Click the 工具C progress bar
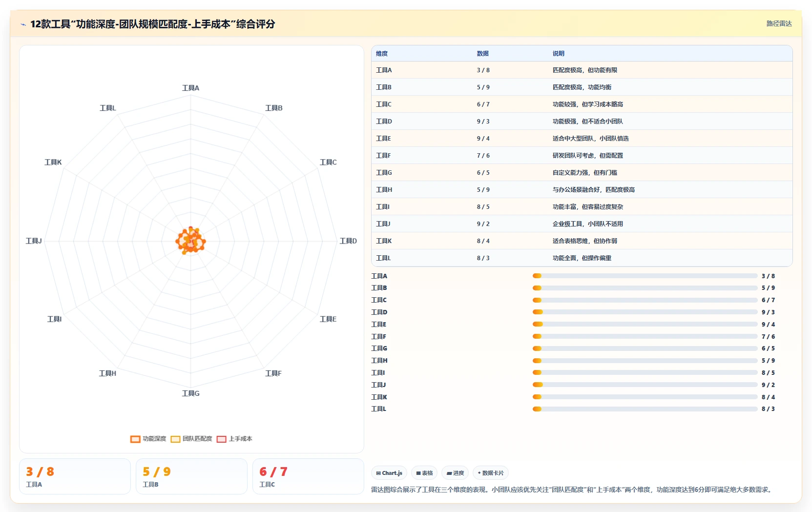The image size is (812, 512). [x=645, y=300]
